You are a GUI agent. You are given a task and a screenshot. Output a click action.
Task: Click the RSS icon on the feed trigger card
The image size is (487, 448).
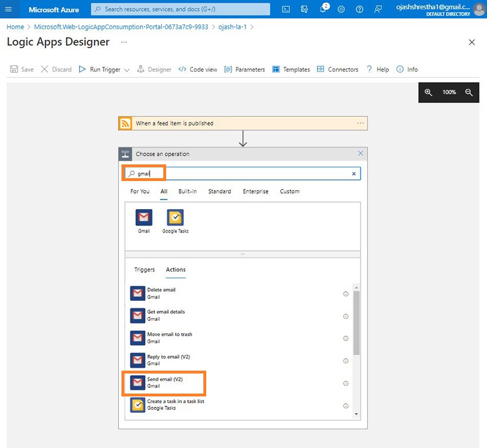(x=125, y=123)
